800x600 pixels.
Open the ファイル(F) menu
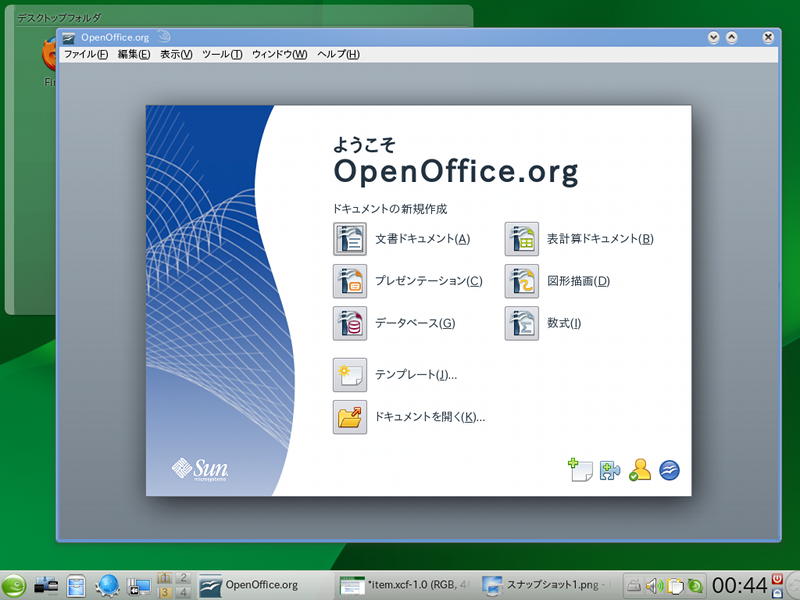click(x=86, y=54)
